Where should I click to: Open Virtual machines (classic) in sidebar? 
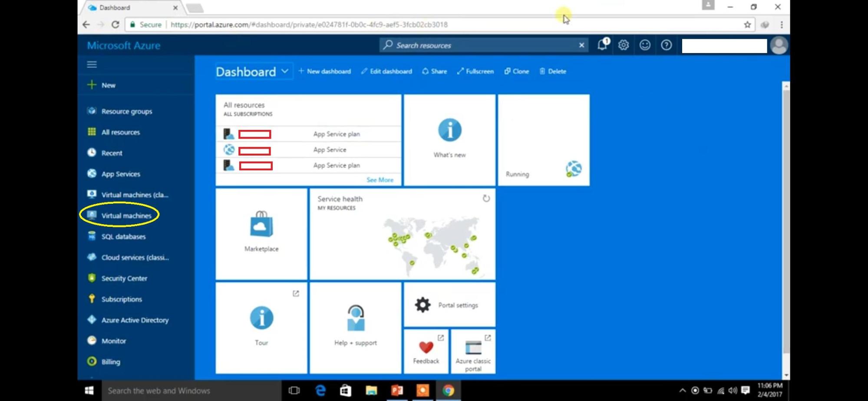135,195
